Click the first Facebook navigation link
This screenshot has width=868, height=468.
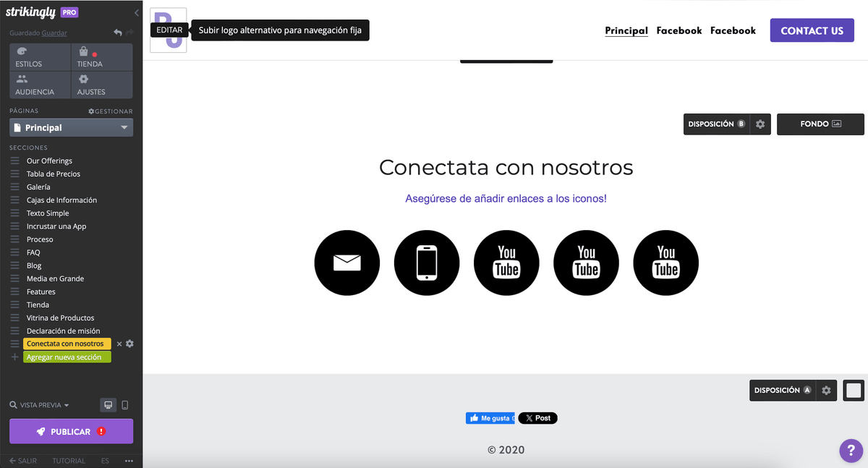tap(679, 30)
